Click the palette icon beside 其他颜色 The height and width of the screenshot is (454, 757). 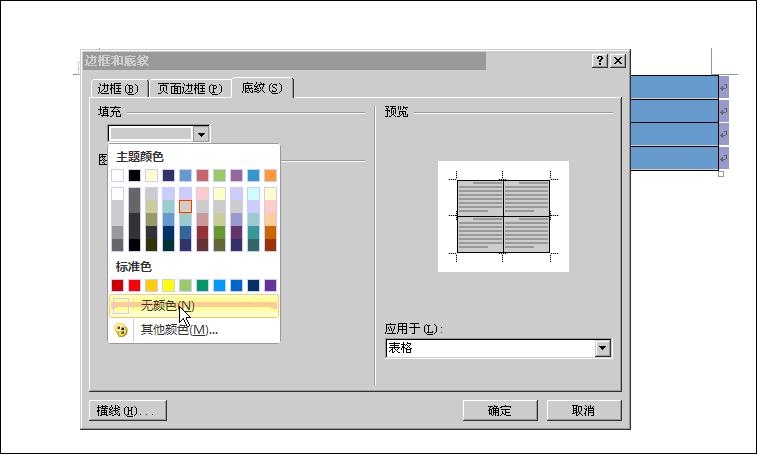pyautogui.click(x=121, y=330)
